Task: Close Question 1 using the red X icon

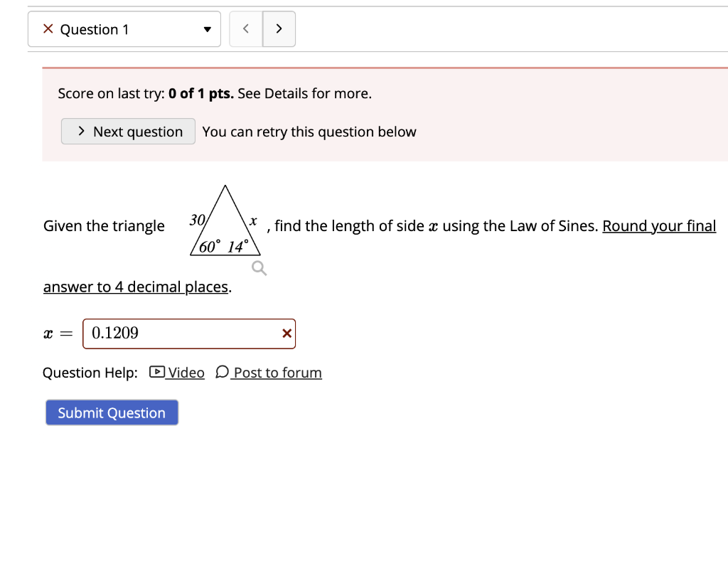Action: point(48,29)
